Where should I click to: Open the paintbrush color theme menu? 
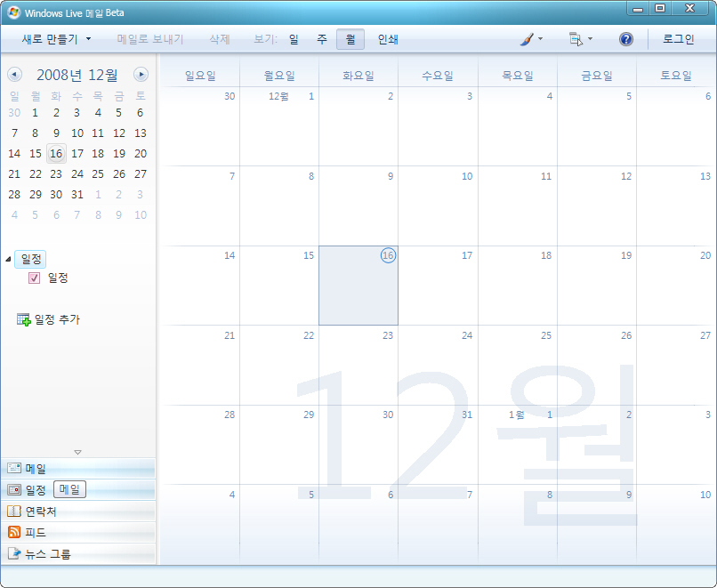tap(531, 39)
